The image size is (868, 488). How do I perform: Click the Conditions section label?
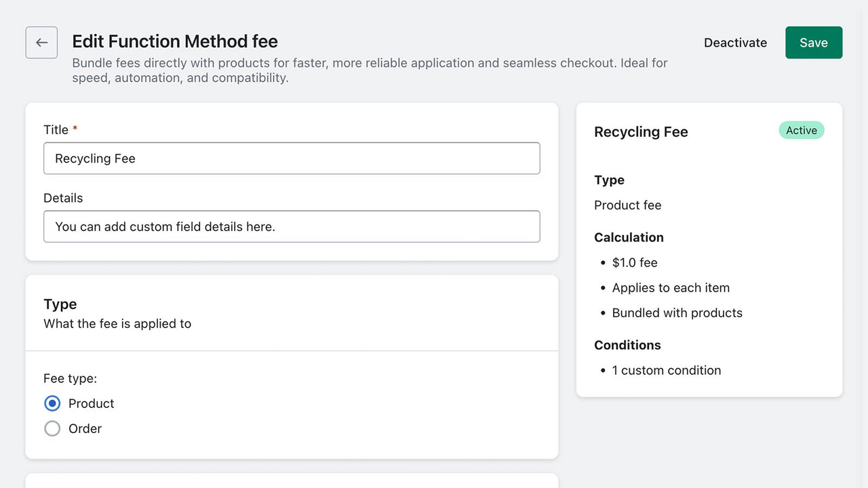tap(627, 345)
